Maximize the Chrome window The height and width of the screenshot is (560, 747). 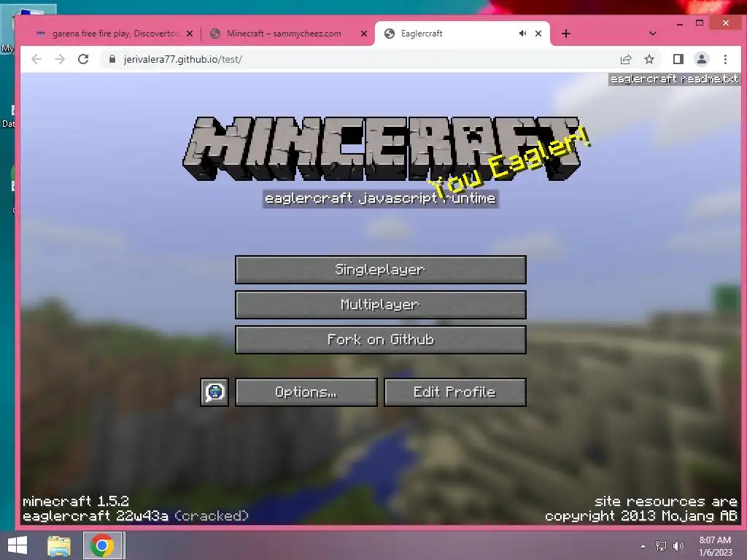(x=700, y=23)
